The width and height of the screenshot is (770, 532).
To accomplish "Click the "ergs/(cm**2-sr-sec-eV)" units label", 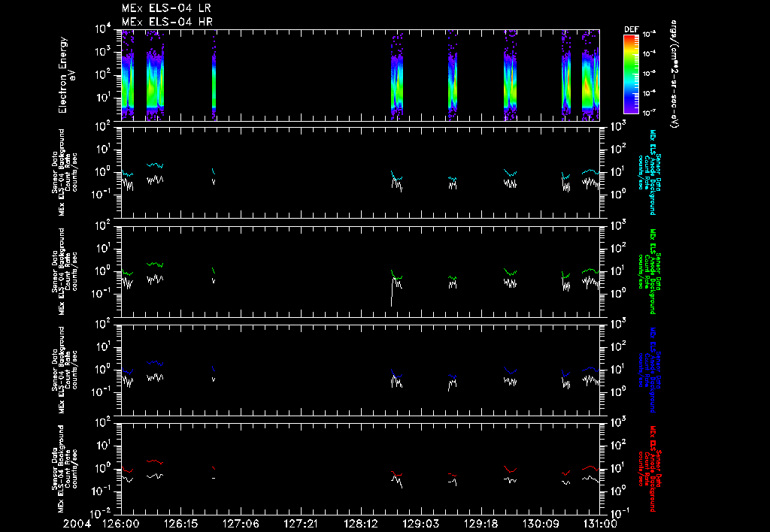I will coord(675,74).
